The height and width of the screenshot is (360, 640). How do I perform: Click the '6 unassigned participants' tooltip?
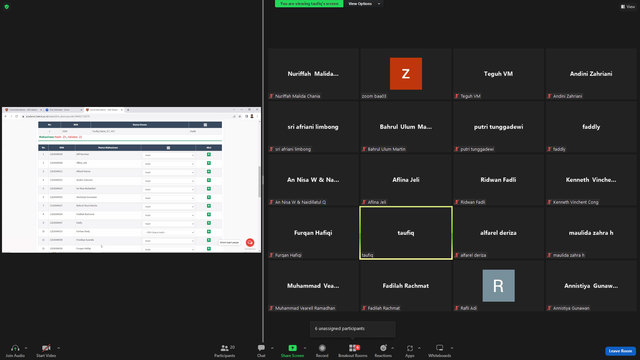[x=353, y=329]
